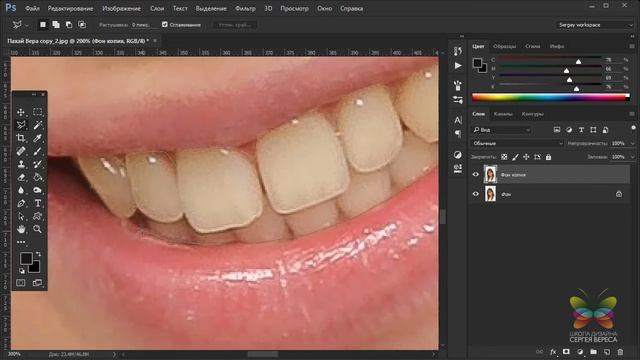Open the layer opacity dropdown arrow
The height and width of the screenshot is (360, 640).
click(633, 143)
